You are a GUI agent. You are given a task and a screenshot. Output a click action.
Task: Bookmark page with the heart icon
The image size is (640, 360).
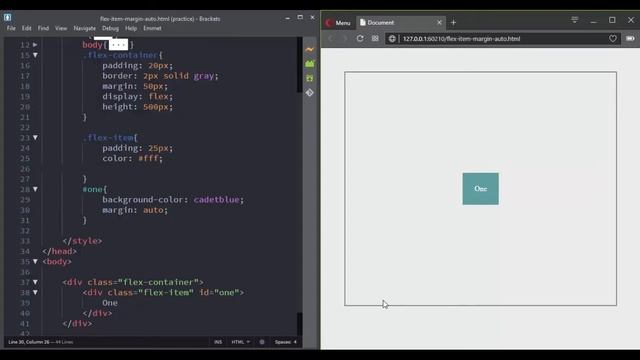(x=613, y=38)
